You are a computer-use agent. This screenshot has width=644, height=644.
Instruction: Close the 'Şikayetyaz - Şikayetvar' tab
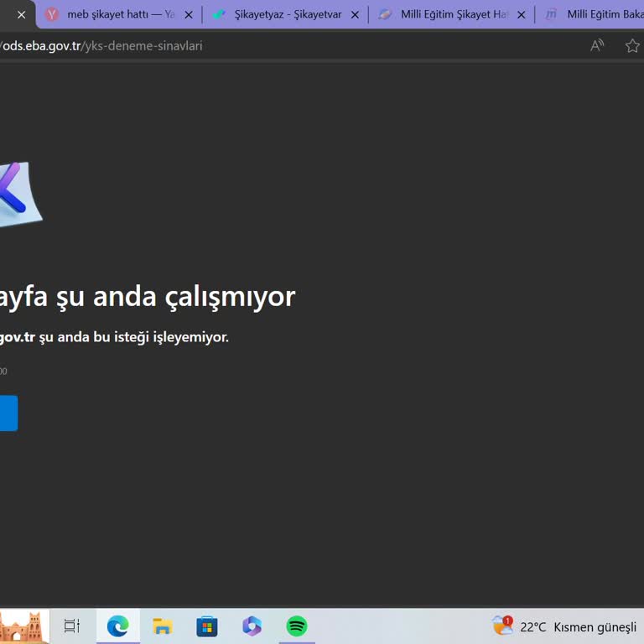coord(355,15)
